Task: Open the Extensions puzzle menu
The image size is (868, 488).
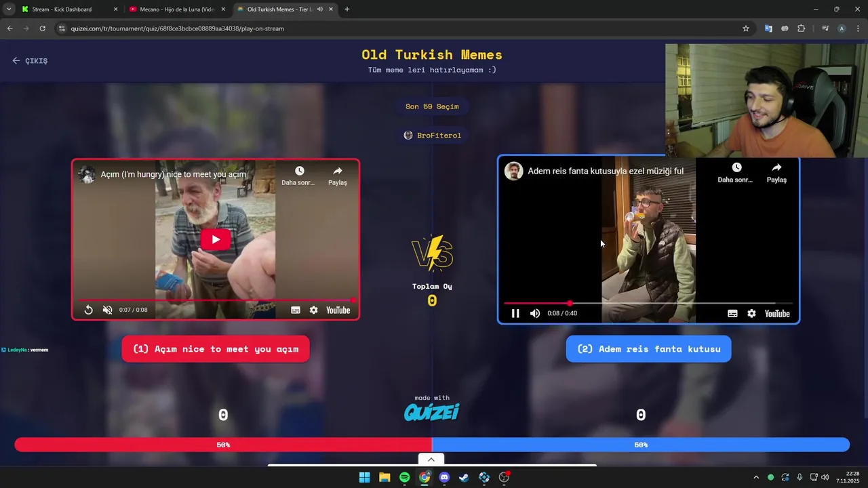Action: [802, 28]
